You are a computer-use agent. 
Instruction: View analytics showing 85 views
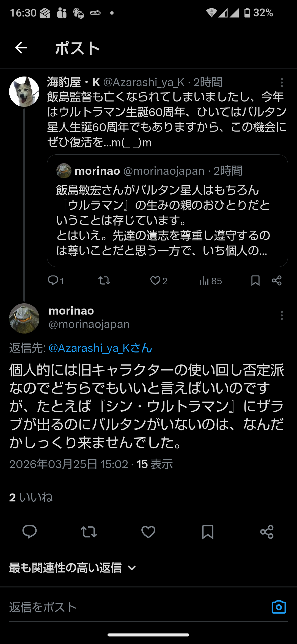pyautogui.click(x=211, y=281)
